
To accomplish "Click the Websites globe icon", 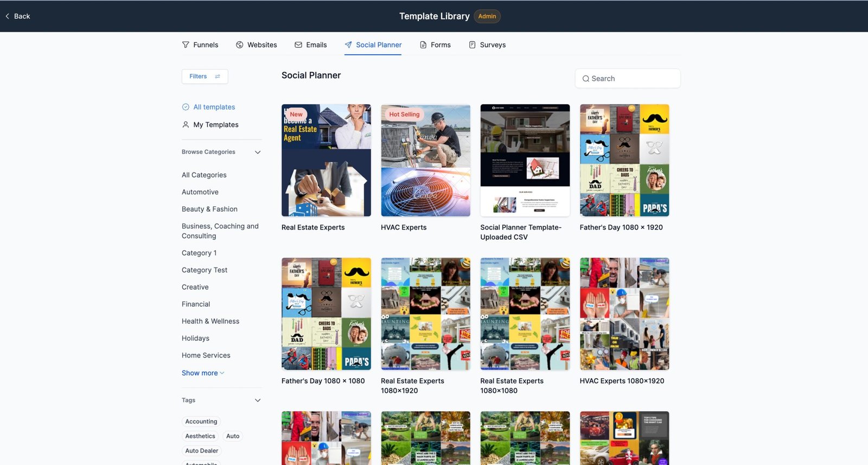I will click(x=239, y=45).
